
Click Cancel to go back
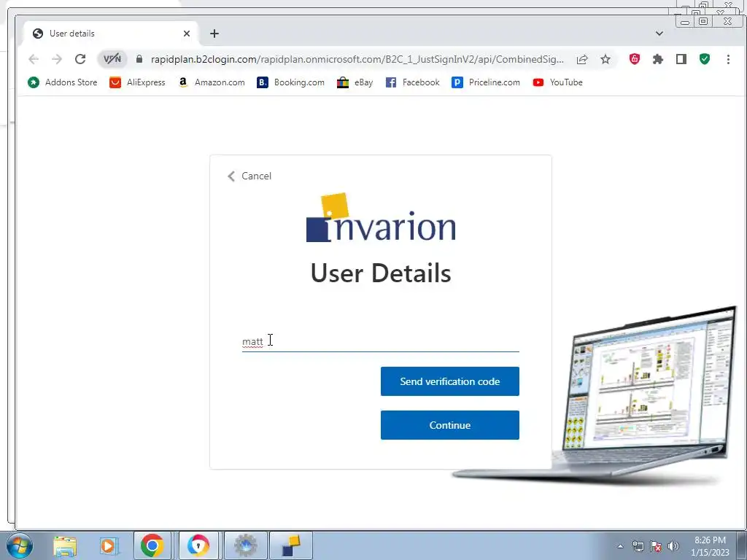click(x=249, y=176)
